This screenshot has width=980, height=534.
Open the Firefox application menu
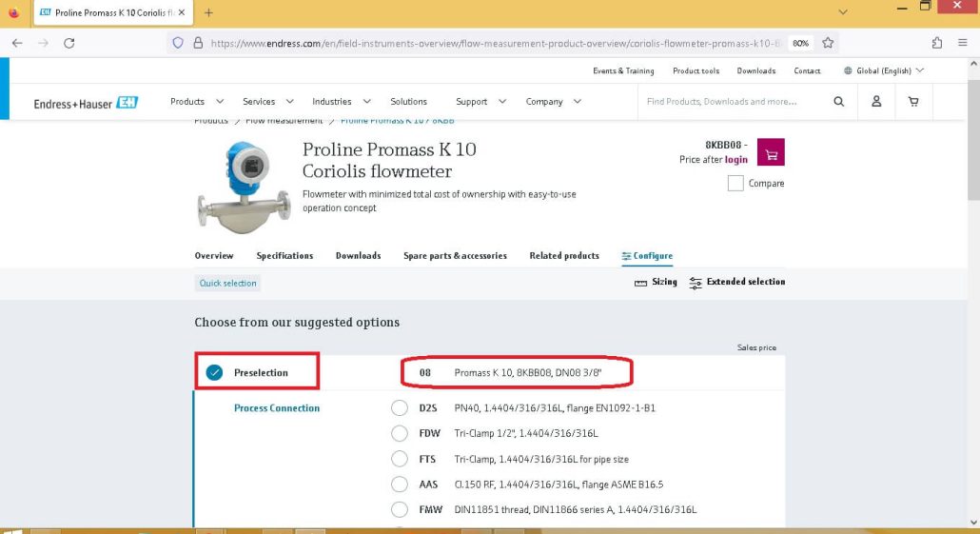tap(963, 43)
